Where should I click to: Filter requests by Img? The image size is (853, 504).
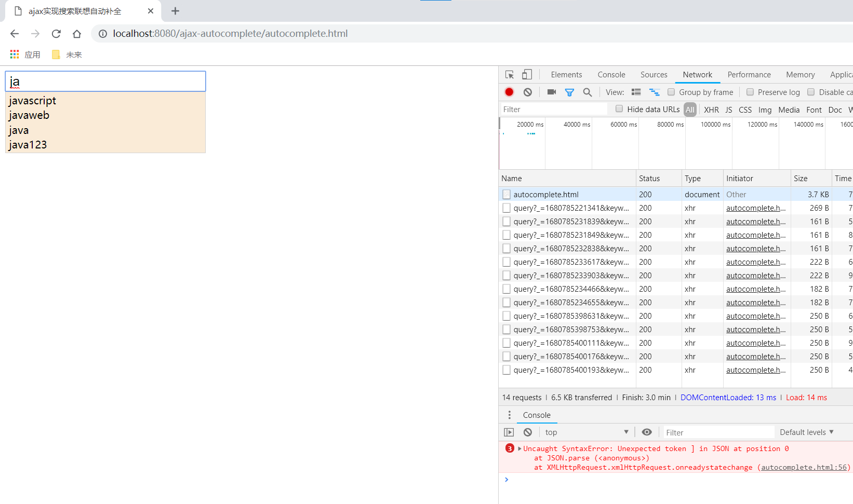[765, 110]
